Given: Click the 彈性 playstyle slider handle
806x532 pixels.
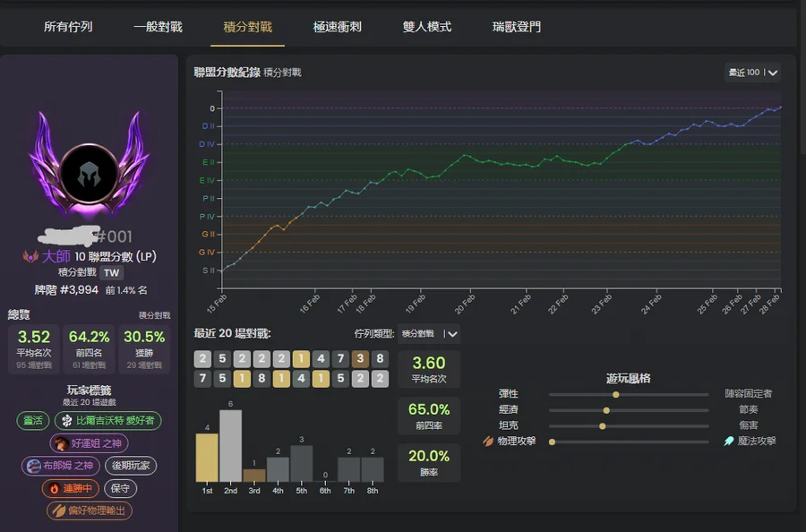Looking at the screenshot, I should [x=616, y=394].
